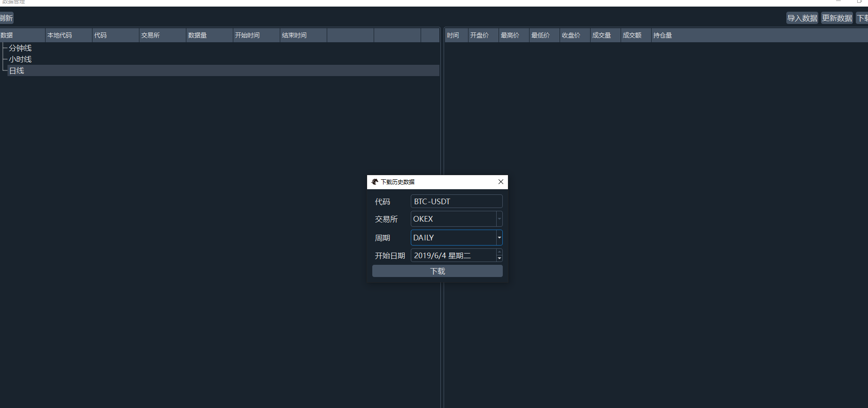Click the 开始日期 label in the dialog
The height and width of the screenshot is (408, 868).
coord(390,256)
